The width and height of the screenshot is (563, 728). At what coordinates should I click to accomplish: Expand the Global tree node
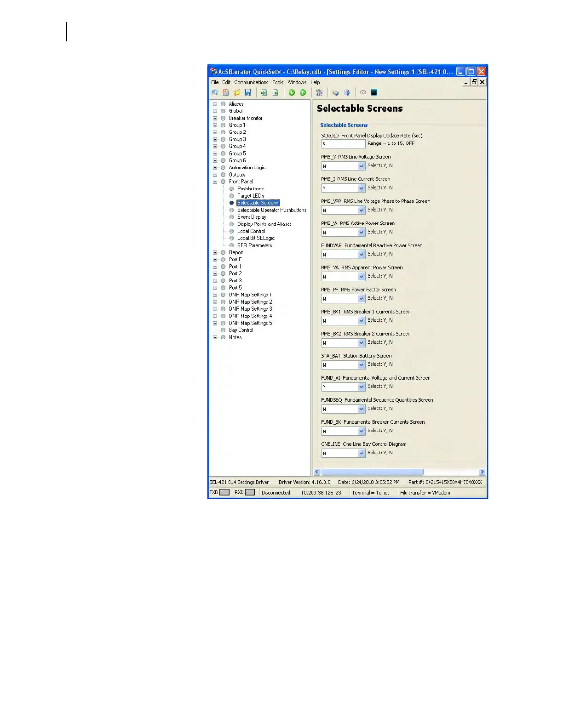pos(215,111)
